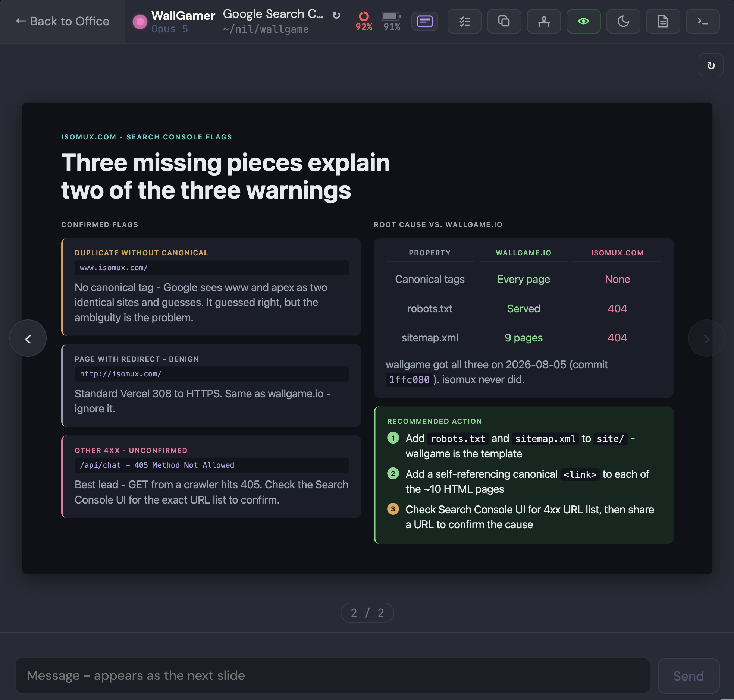The image size is (734, 700).
Task: Open the checklist tasks view icon
Action: (464, 21)
